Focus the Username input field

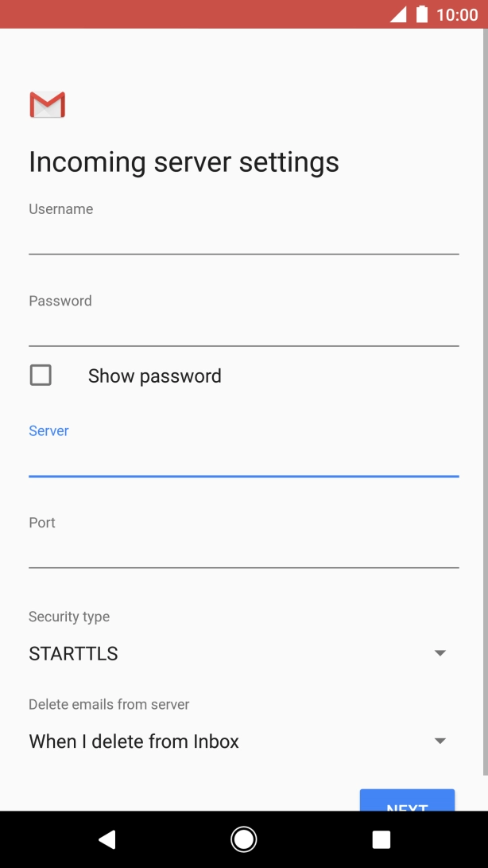(243, 238)
